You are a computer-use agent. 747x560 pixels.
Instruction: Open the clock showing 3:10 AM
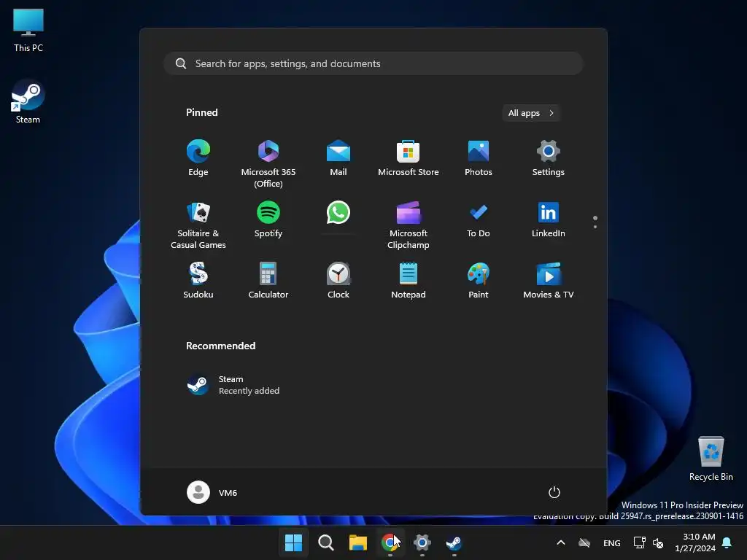pos(695,542)
